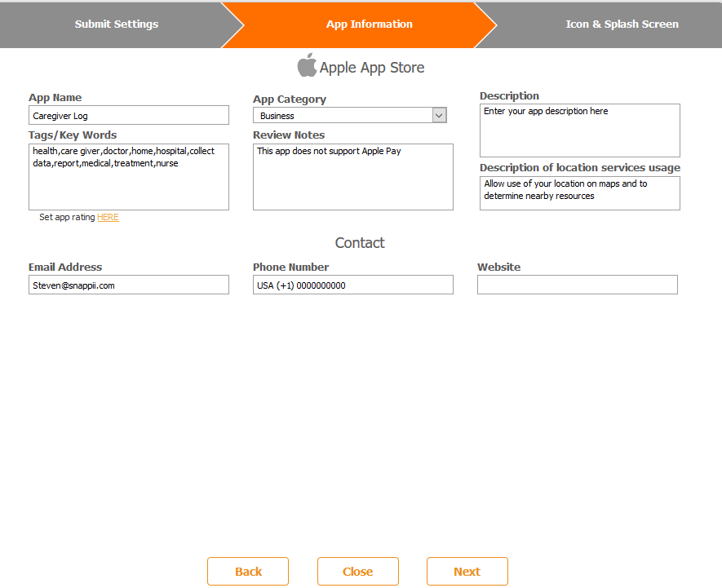Click the Phone Number field

(x=352, y=285)
